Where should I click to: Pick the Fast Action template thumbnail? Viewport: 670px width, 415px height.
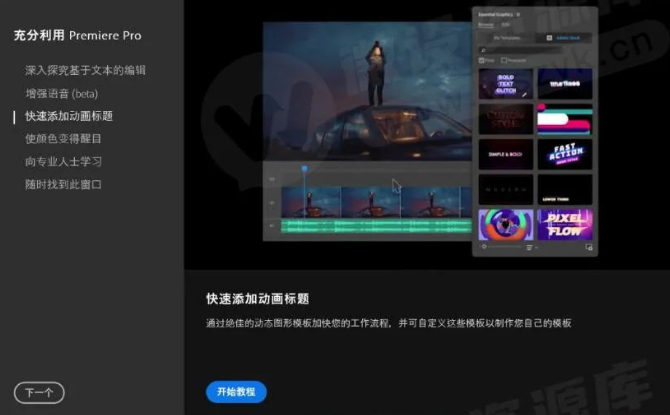pos(565,154)
